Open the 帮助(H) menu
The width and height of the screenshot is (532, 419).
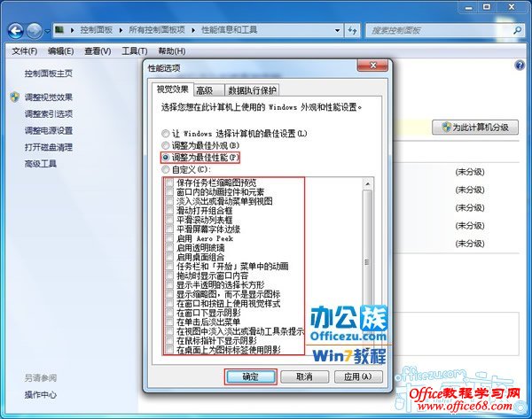click(172, 51)
